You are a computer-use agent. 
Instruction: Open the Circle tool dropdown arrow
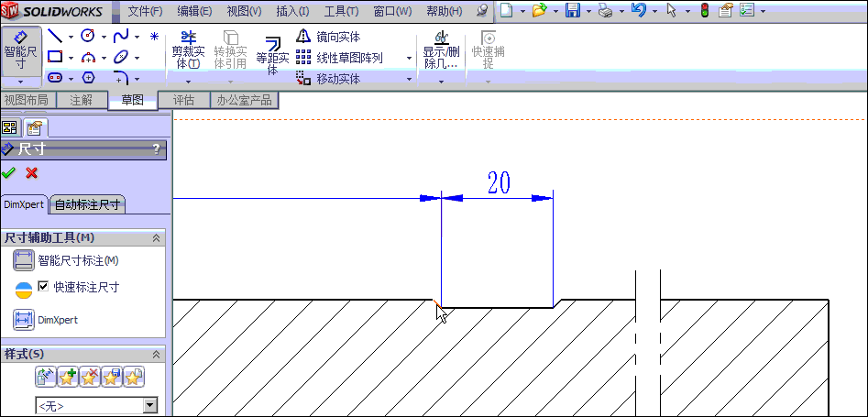104,37
